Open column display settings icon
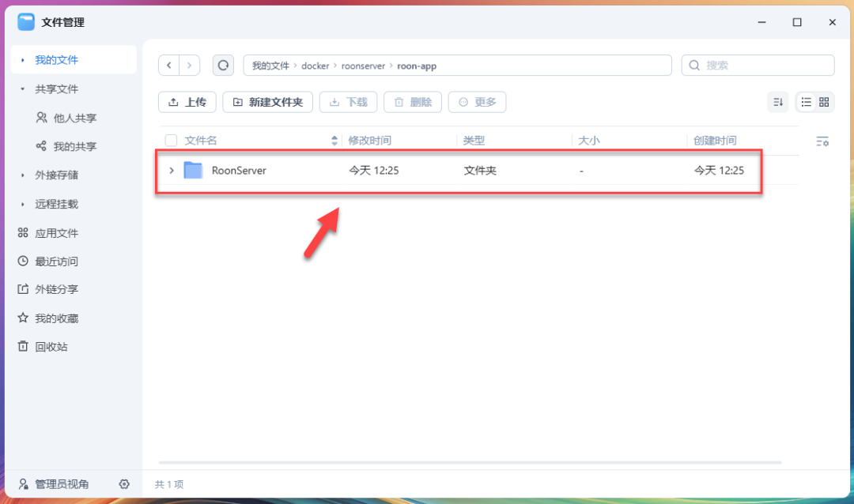Screen dimensions: 854x504 click(822, 141)
